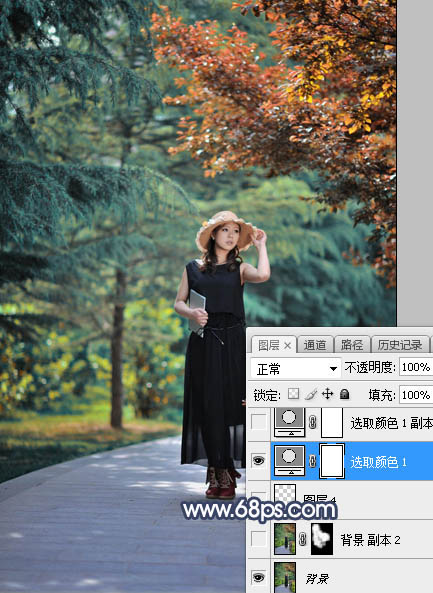Click link icon on 选取颜色 1 layer
This screenshot has height=593, width=433.
[x=313, y=461]
